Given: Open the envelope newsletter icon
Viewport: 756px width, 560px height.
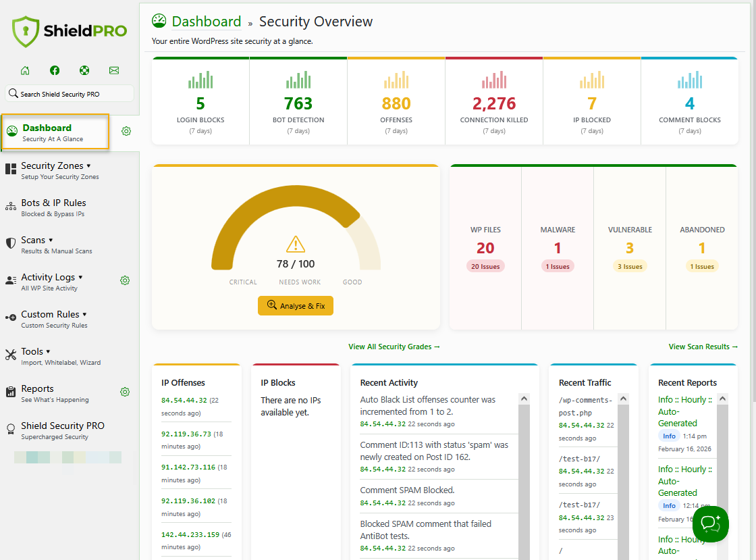Looking at the screenshot, I should click(x=114, y=70).
